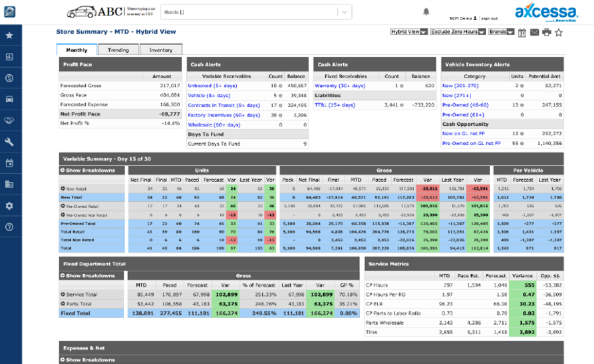This screenshot has width=594, height=364.
Task: Open the TT&L (15+ days) link
Action: (x=335, y=105)
